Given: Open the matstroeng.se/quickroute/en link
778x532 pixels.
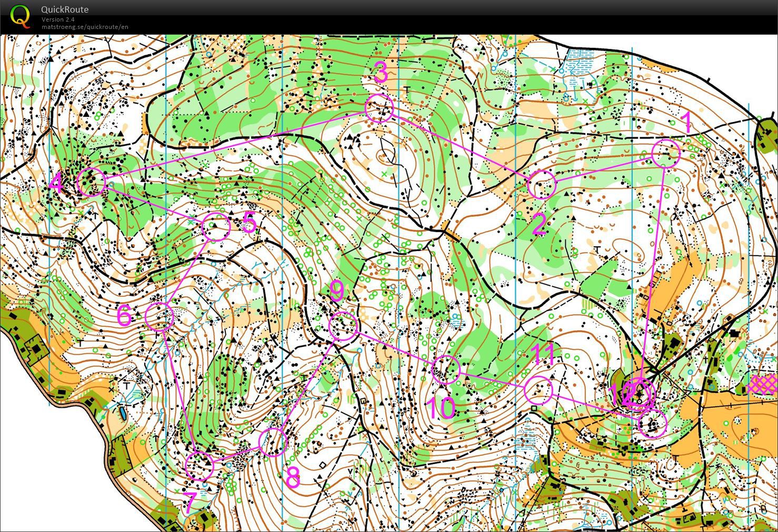Looking at the screenshot, I should tap(85, 27).
